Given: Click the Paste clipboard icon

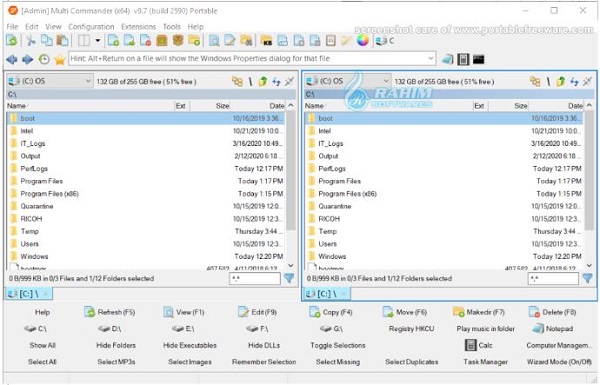Looking at the screenshot, I should (62, 40).
